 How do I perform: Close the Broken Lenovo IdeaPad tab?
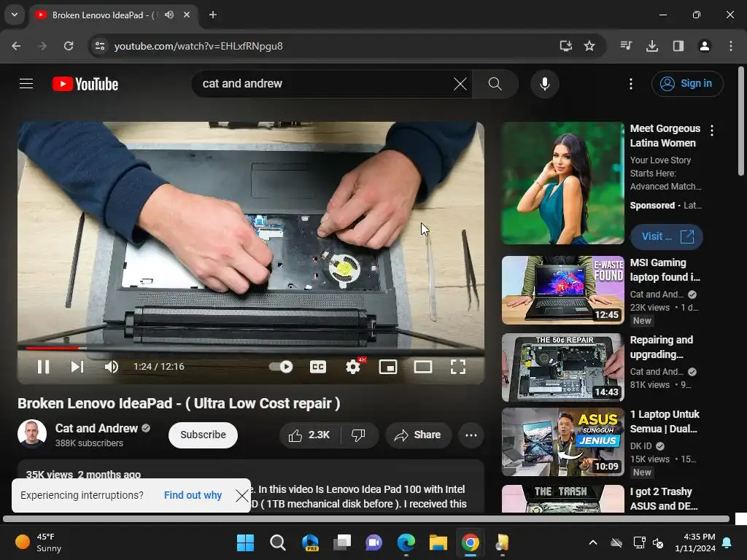(x=187, y=15)
